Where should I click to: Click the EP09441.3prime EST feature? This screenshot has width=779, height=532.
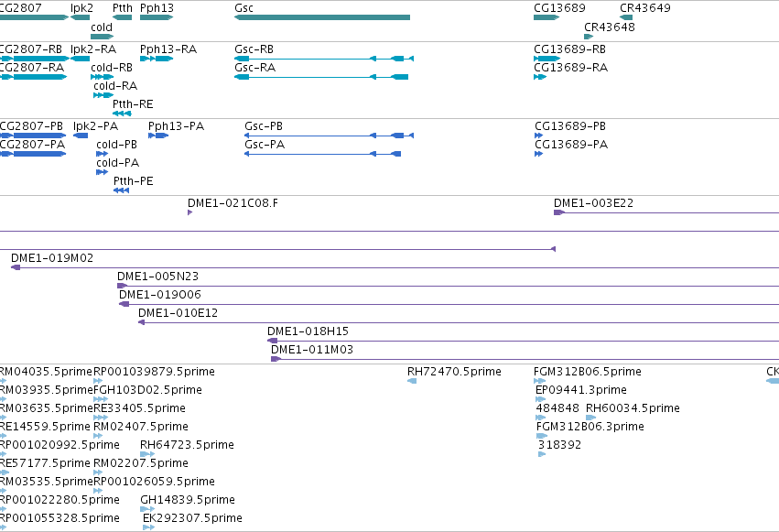540,399
